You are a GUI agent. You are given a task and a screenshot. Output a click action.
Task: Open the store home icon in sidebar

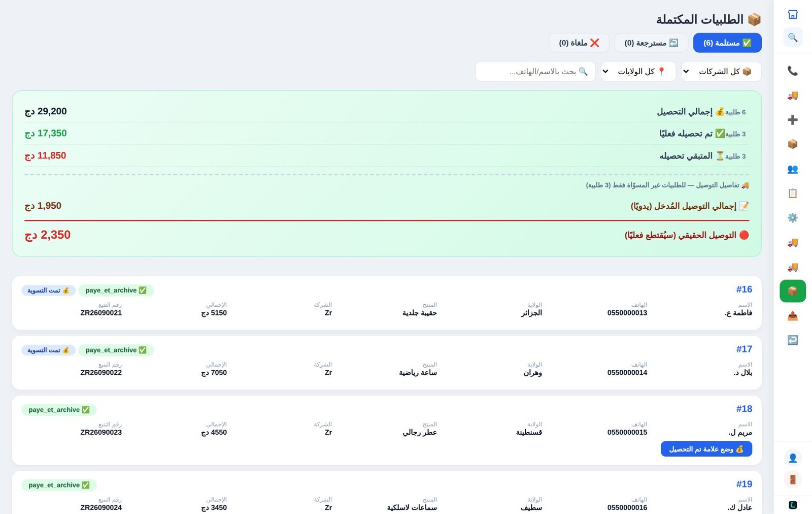[x=793, y=14]
